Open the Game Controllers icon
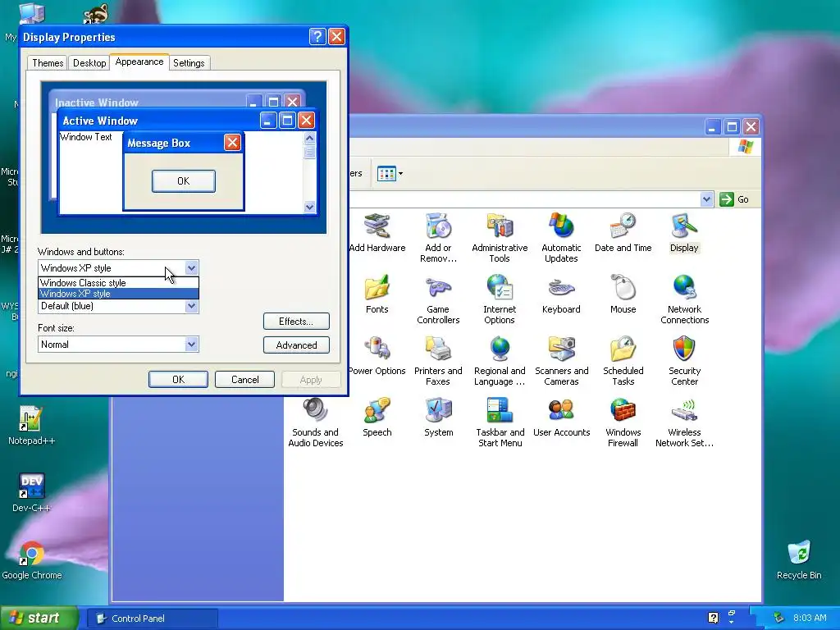The width and height of the screenshot is (840, 630). [x=438, y=299]
